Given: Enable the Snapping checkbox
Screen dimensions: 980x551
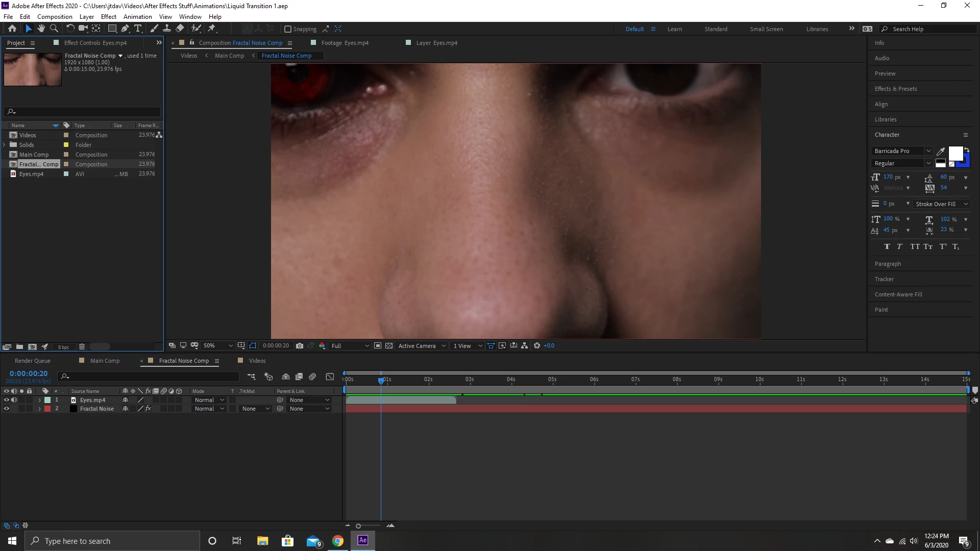Looking at the screenshot, I should [288, 29].
